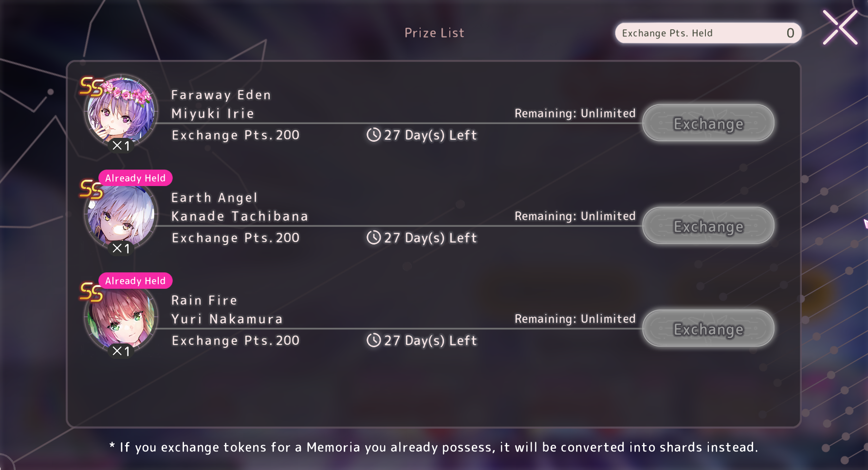Viewport: 868px width, 470px height.
Task: Exchange points for Faraway Eden Memoria
Action: (x=708, y=123)
